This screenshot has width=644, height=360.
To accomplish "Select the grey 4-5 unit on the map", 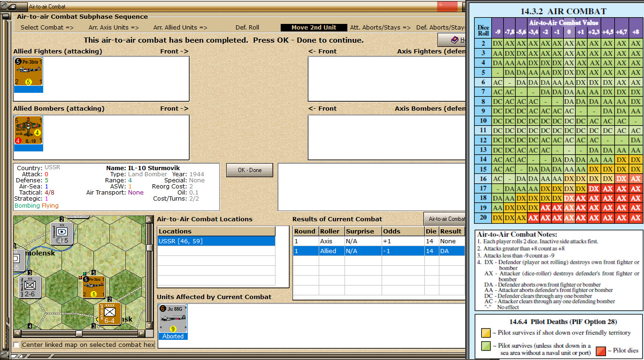I will point(62,232).
